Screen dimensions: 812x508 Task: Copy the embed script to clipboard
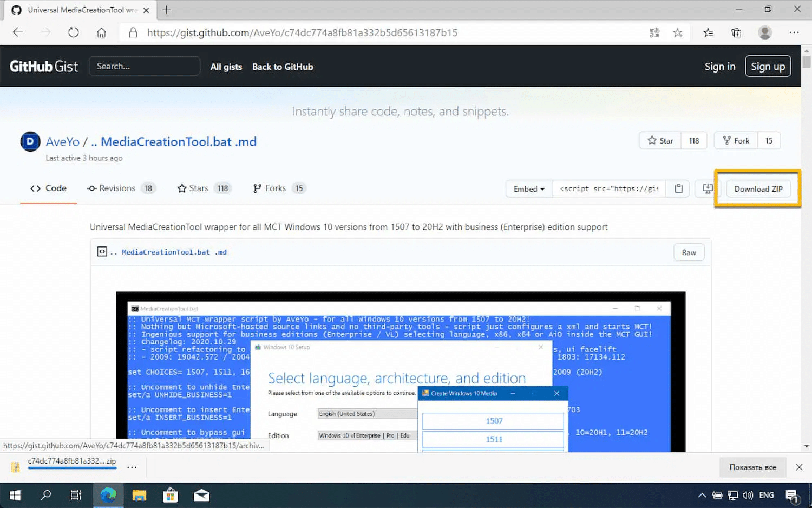tap(678, 188)
